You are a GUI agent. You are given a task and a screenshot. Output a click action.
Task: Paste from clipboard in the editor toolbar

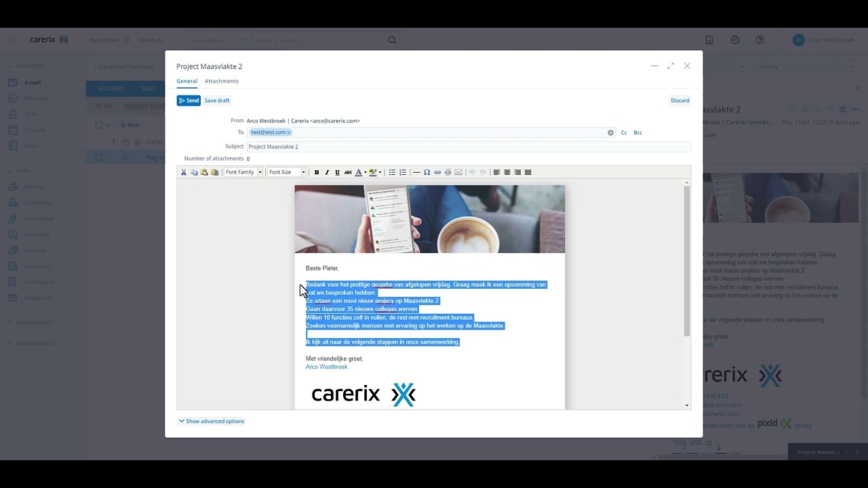[204, 172]
